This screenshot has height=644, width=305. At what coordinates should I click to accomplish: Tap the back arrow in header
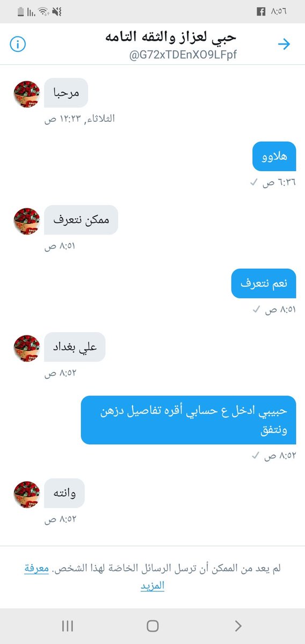click(x=284, y=44)
